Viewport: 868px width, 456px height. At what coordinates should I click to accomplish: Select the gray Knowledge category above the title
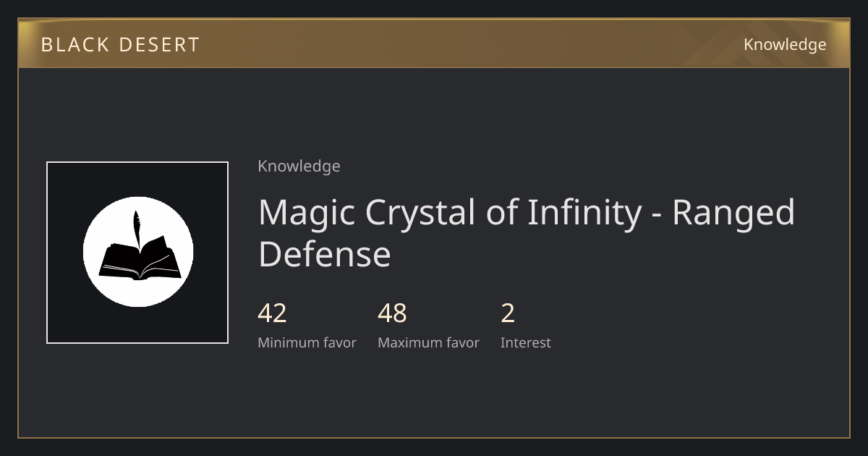(299, 166)
